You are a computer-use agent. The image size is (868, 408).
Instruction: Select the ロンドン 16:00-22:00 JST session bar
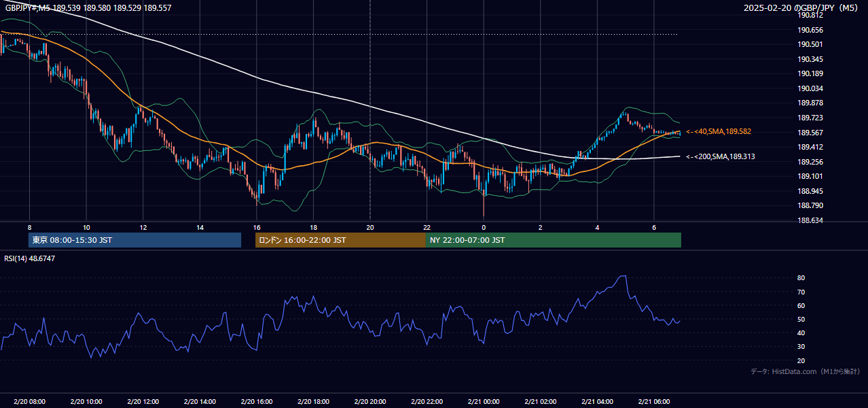[x=340, y=240]
